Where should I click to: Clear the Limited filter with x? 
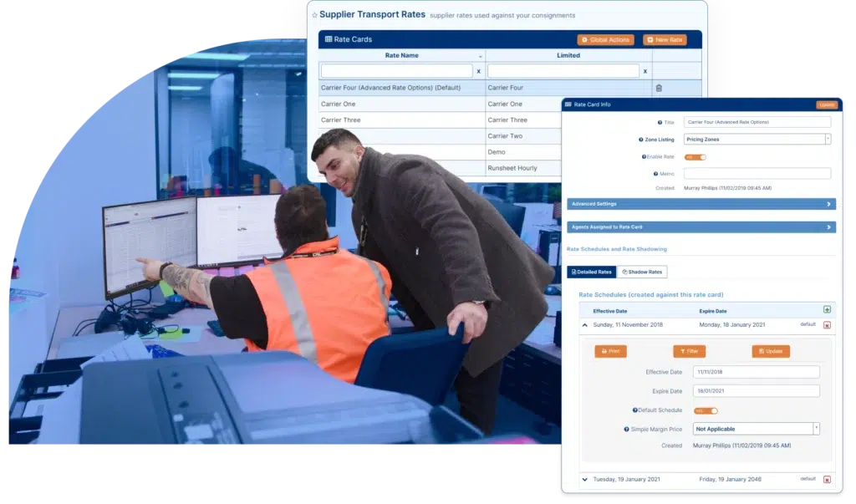click(645, 72)
